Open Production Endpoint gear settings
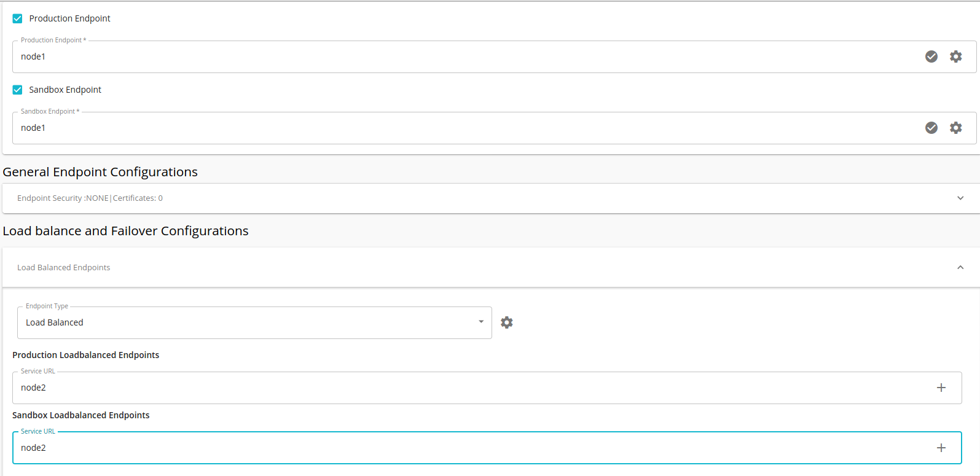Image resolution: width=980 pixels, height=476 pixels. tap(956, 57)
